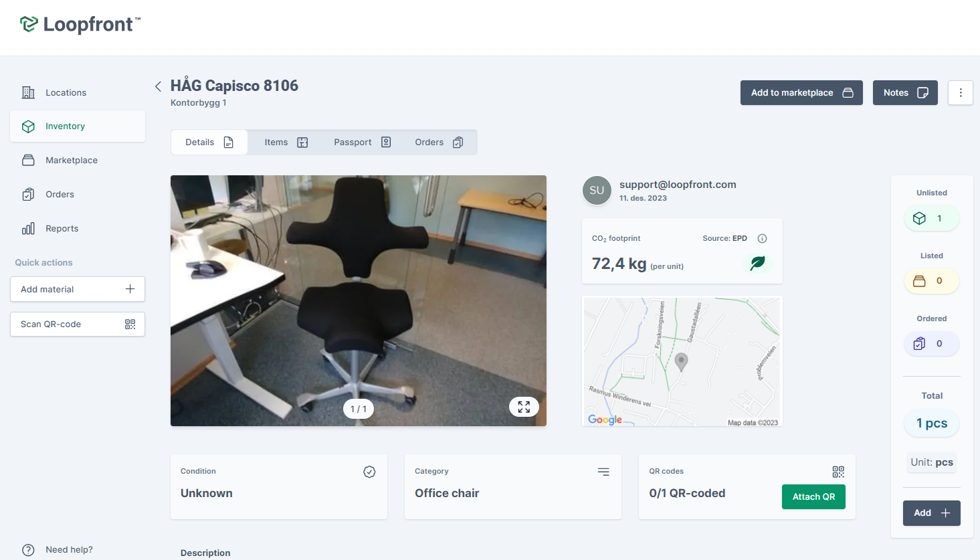Switch to the Items tab
The height and width of the screenshot is (560, 980).
(286, 142)
